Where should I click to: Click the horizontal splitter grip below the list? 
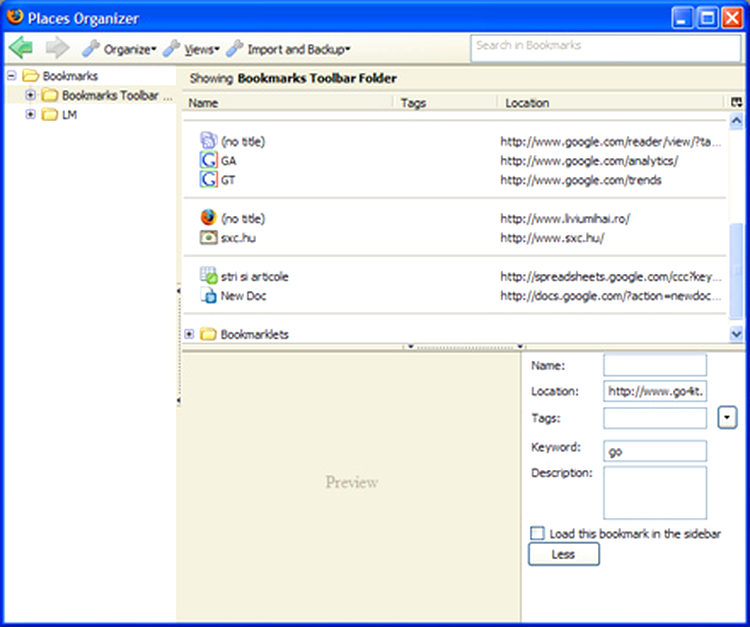(465, 347)
